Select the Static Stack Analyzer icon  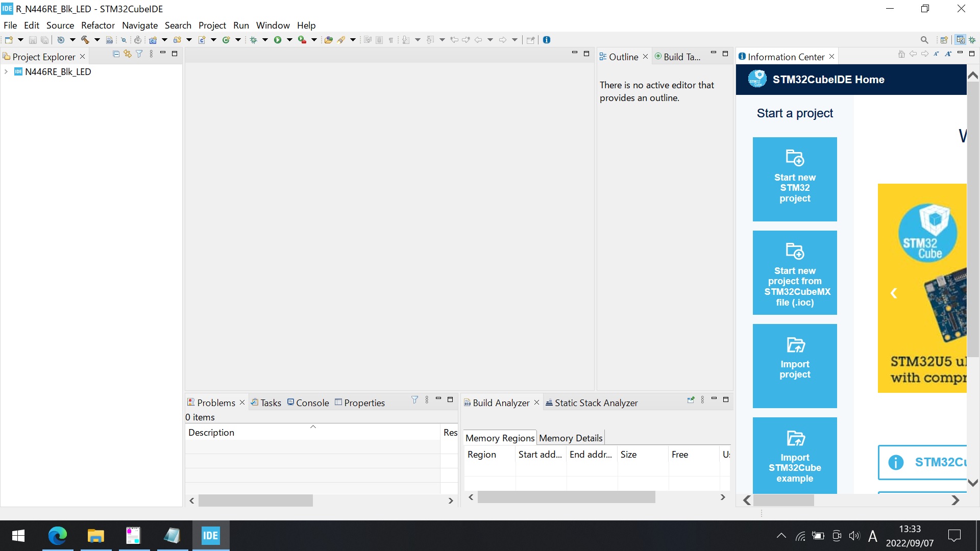(x=549, y=403)
